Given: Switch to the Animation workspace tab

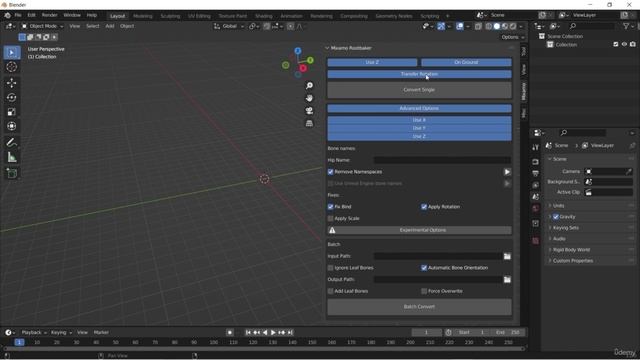Looking at the screenshot, I should (291, 16).
